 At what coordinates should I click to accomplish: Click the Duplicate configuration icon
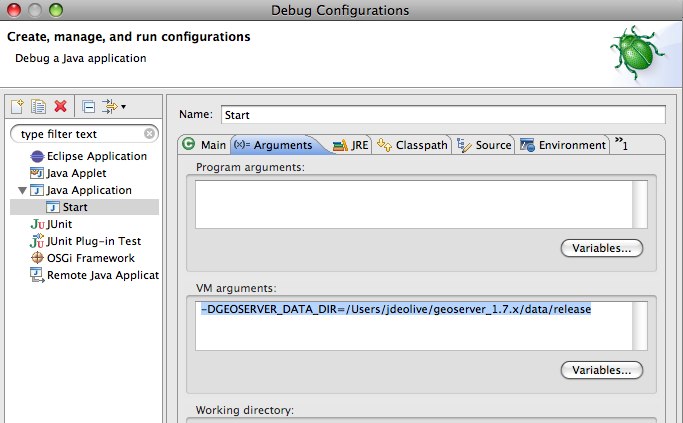38,106
